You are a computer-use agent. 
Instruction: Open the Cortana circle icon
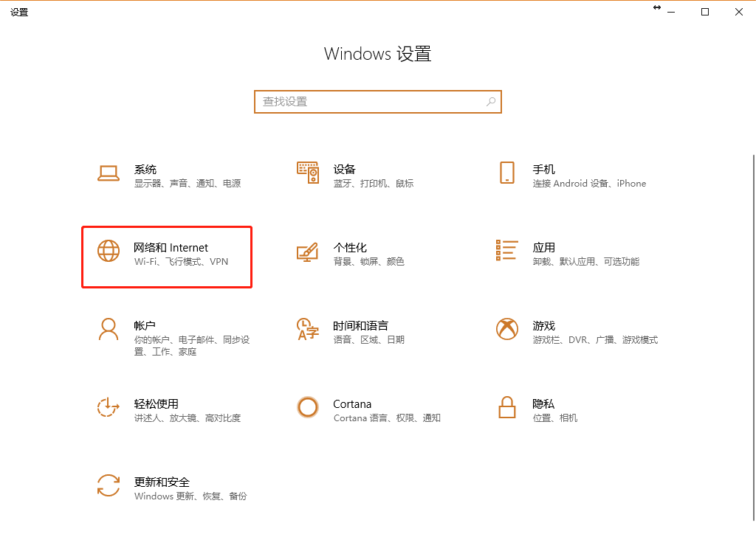[308, 408]
